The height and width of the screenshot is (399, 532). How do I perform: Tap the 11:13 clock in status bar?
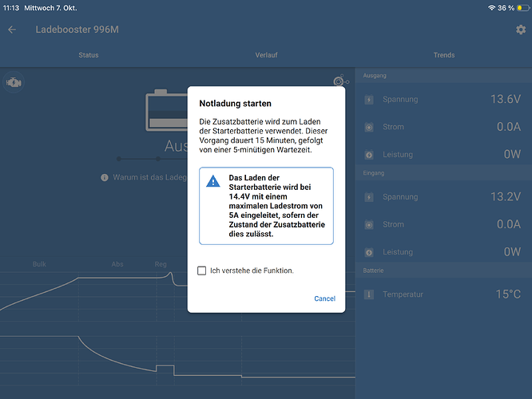pos(11,8)
